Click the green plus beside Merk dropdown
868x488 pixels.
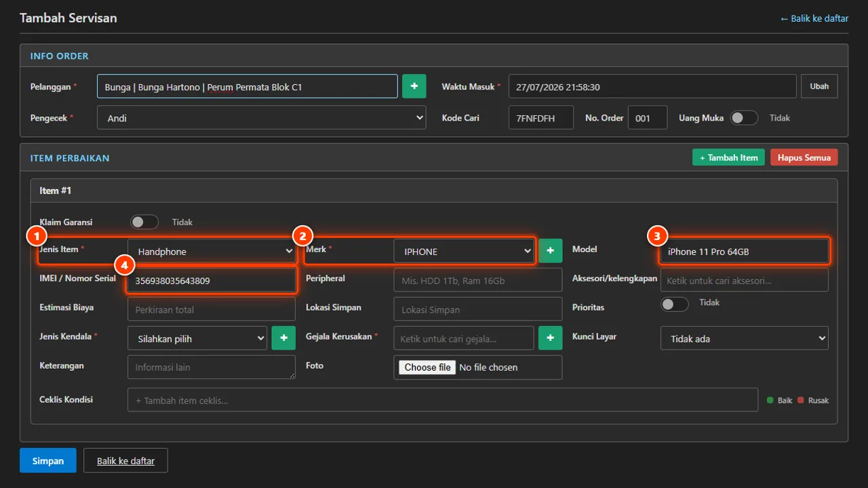click(550, 251)
